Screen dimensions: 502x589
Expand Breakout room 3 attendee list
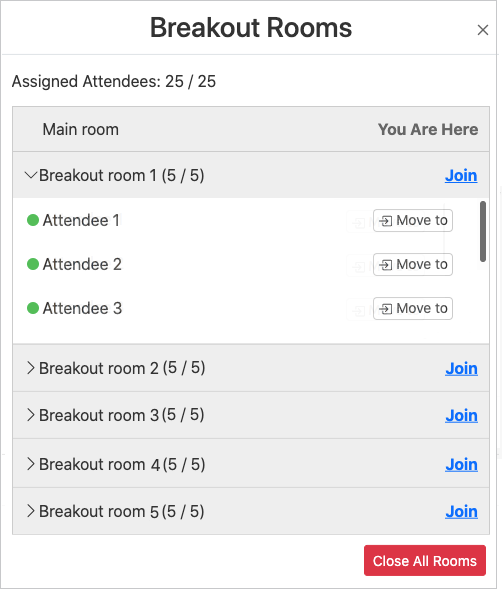click(x=30, y=415)
